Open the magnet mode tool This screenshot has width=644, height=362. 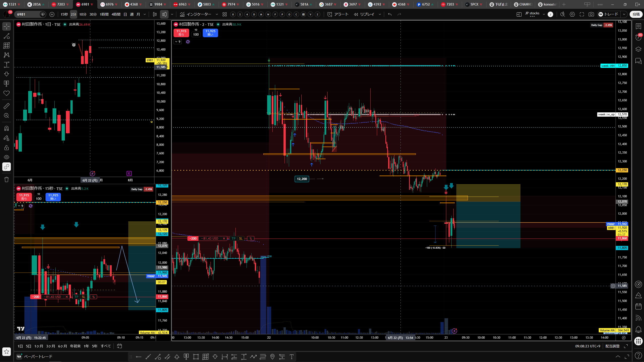tap(7, 128)
